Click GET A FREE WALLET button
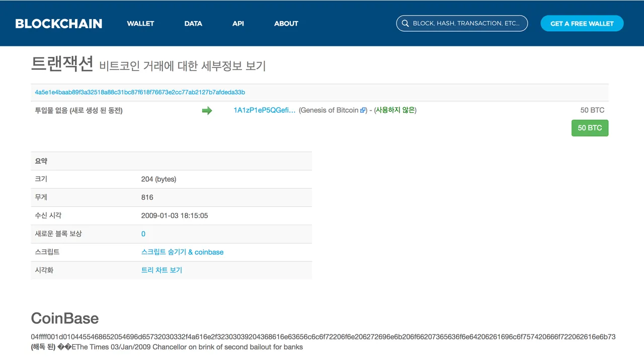 pyautogui.click(x=582, y=24)
